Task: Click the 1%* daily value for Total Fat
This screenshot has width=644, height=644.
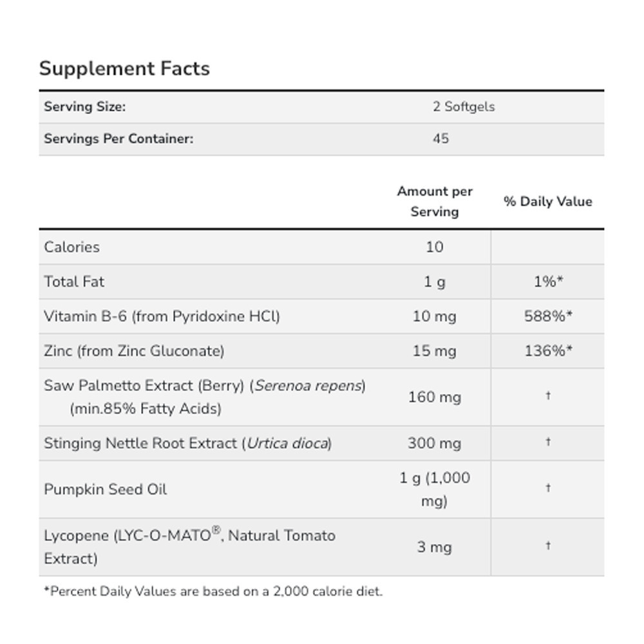Action: (x=548, y=281)
